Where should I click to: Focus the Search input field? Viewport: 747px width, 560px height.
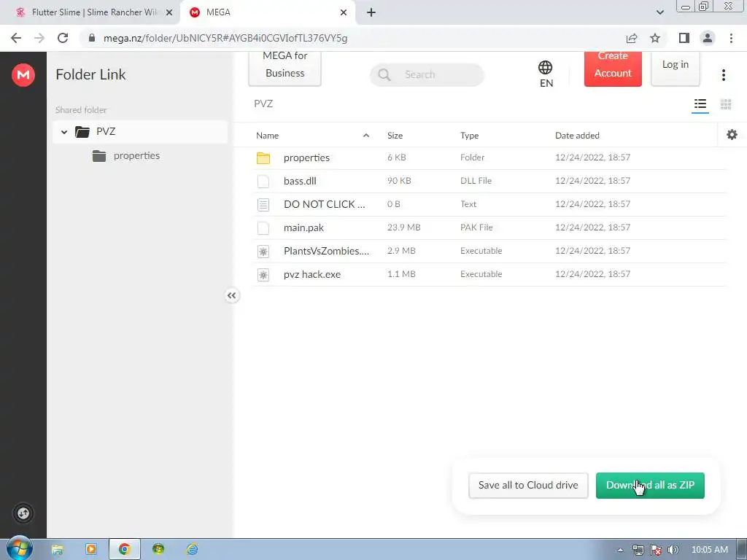coord(427,75)
